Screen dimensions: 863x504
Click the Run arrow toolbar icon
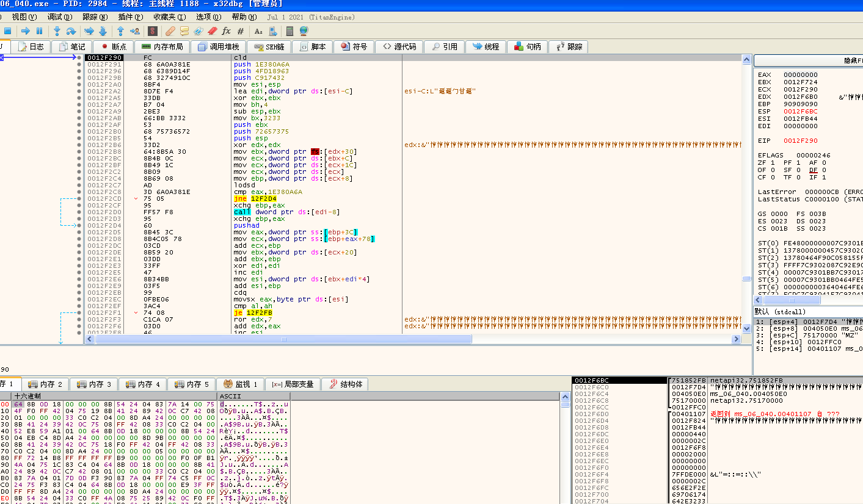25,31
